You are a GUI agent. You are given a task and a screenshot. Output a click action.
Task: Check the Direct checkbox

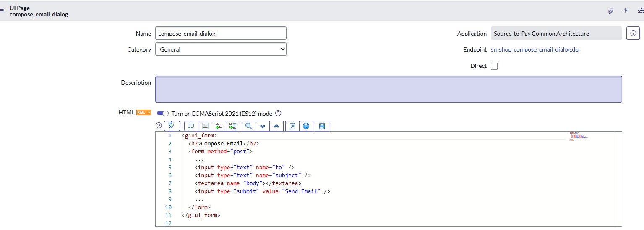(x=494, y=66)
